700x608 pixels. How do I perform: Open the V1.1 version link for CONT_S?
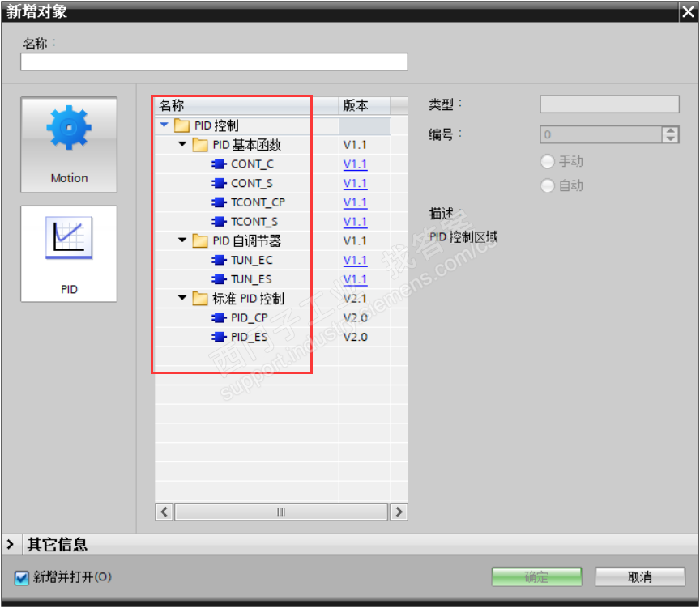pos(355,183)
